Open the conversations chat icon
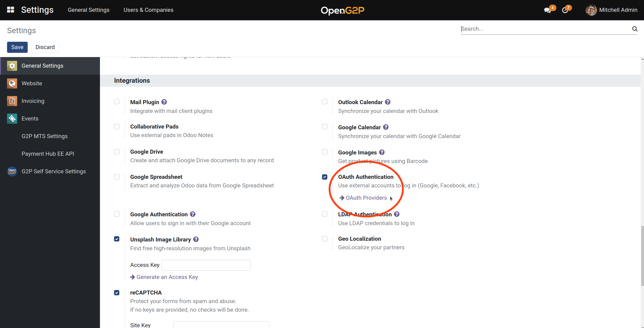 tap(547, 10)
